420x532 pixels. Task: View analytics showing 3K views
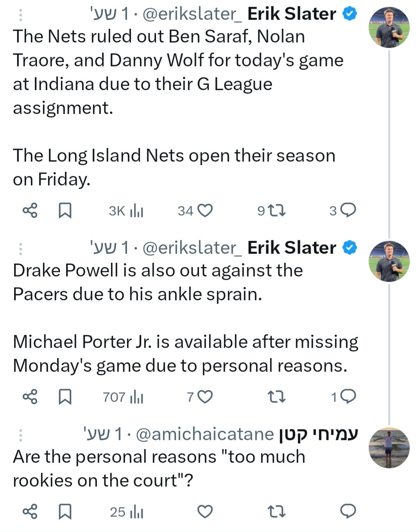pos(136,211)
